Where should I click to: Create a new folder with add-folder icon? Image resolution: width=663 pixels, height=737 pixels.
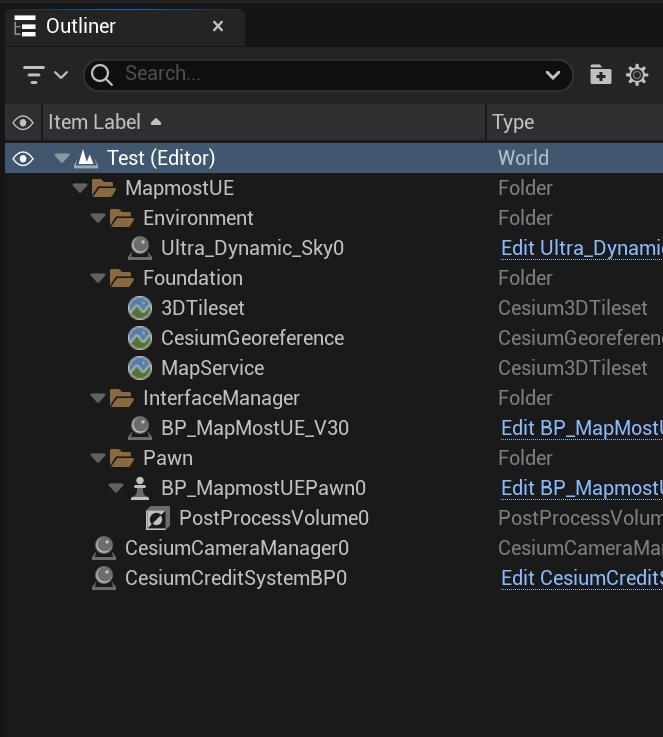tap(601, 75)
